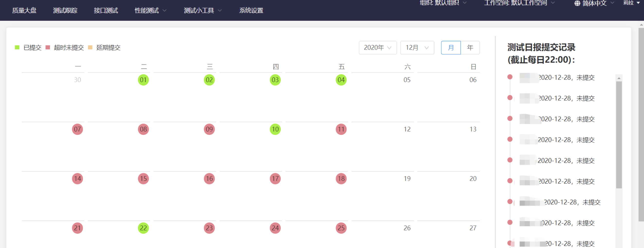Open the 12月 month dropdown
The width and height of the screenshot is (644, 248).
point(417,48)
